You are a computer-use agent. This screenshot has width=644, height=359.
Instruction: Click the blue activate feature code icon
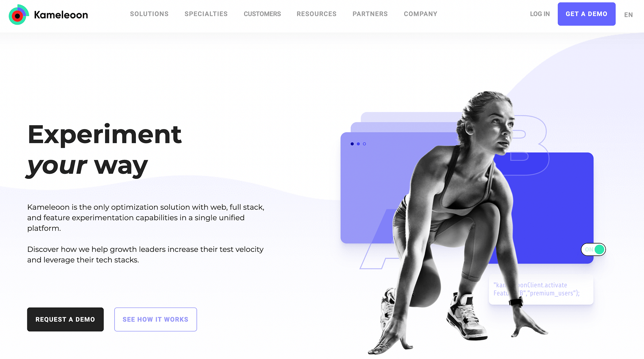[541, 288]
